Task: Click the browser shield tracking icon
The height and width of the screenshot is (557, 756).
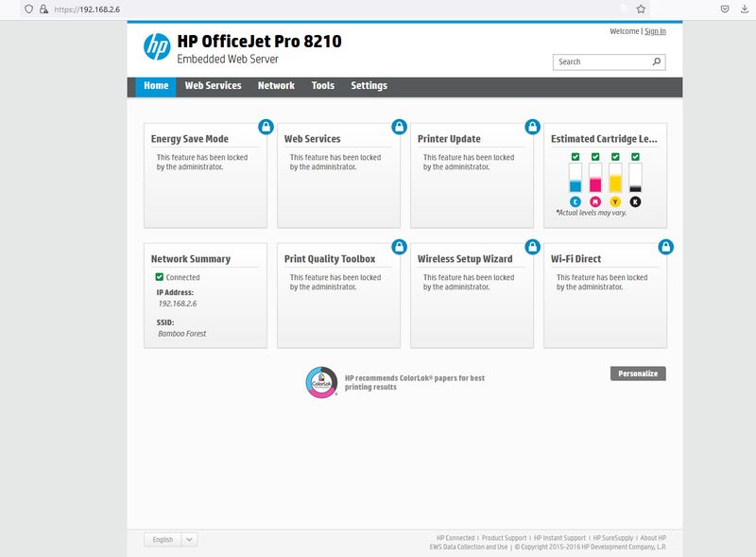Action: [x=29, y=9]
